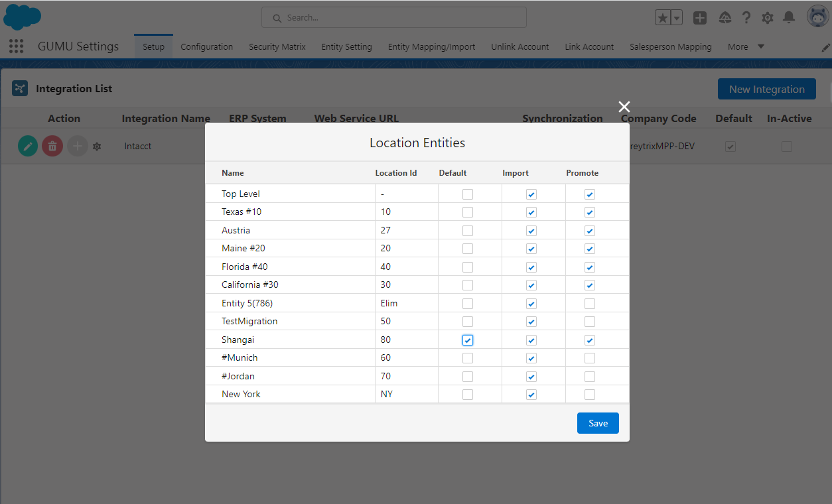The height and width of the screenshot is (504, 832).
Task: Click the Promote column header
Action: click(583, 173)
